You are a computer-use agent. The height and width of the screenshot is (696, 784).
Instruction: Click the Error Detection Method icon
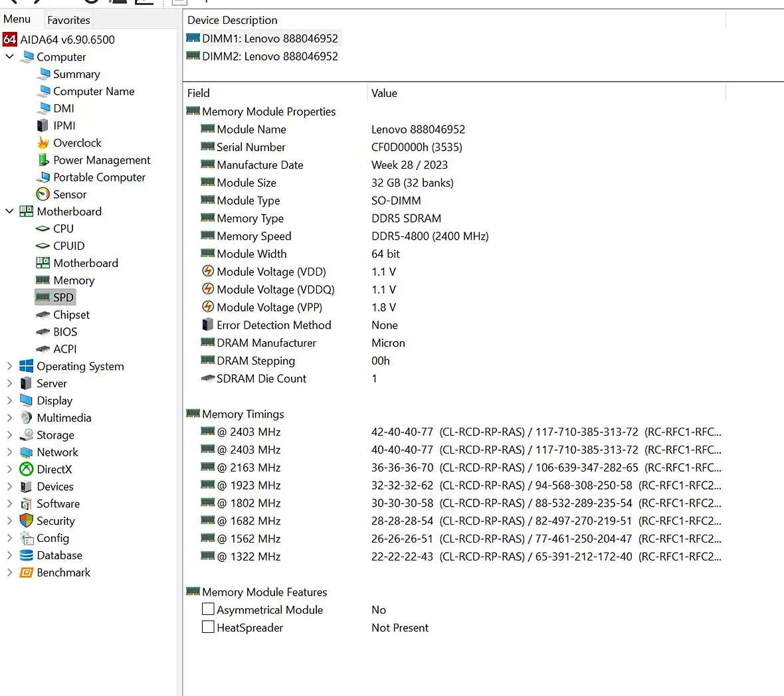207,325
